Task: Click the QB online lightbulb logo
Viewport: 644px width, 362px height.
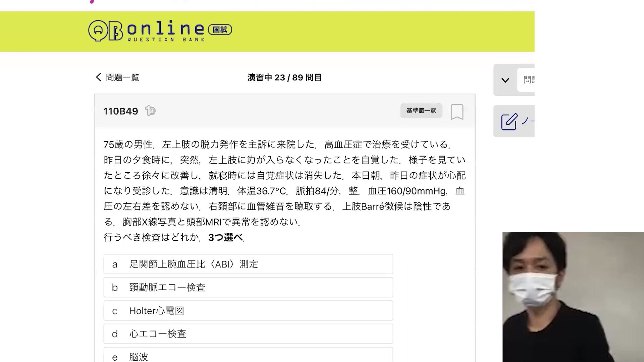Action: click(98, 31)
